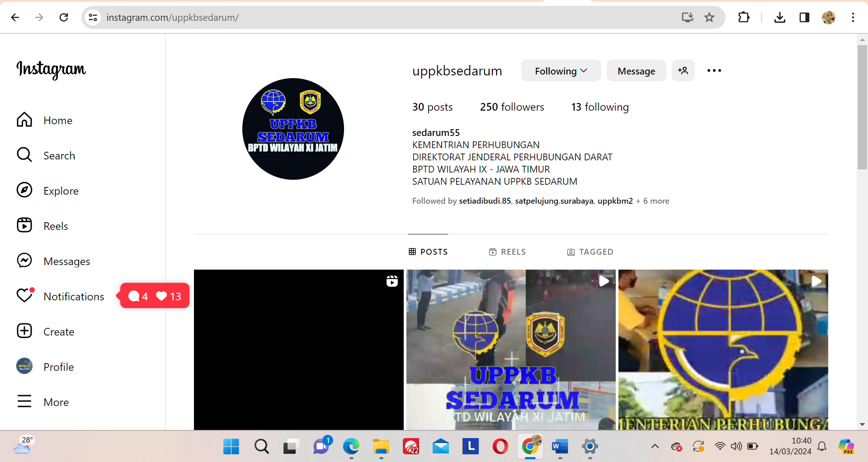View the 250 followers list
Screen dimensions: 868x462
pos(512,107)
